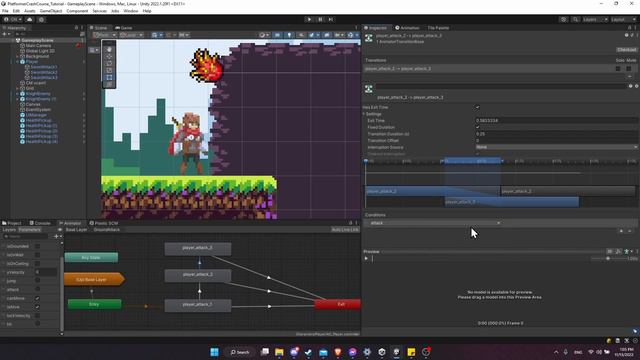Fire the jump trigger parameter
The height and width of the screenshot is (360, 640).
pyautogui.click(x=37, y=280)
